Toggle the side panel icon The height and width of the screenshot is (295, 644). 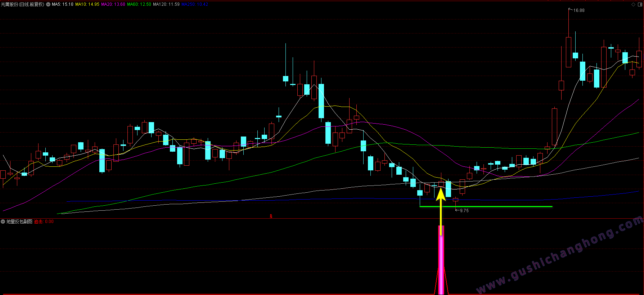640,4
